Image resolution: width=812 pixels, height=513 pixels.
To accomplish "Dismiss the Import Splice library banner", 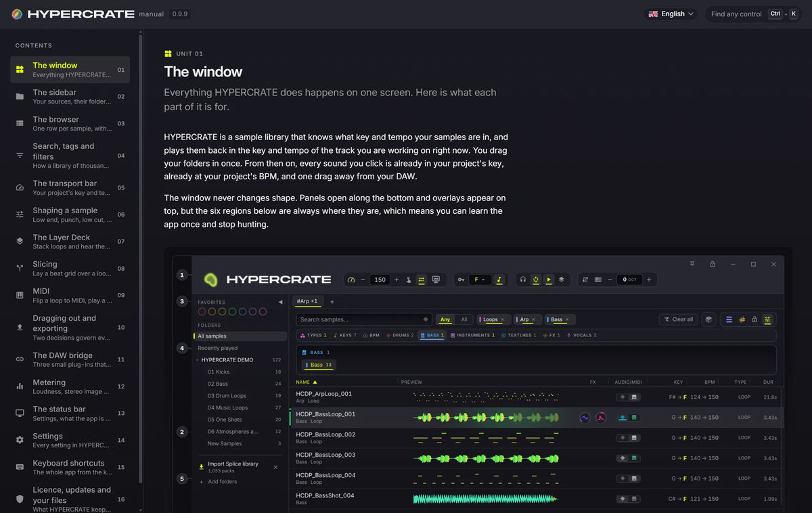I will (275, 467).
